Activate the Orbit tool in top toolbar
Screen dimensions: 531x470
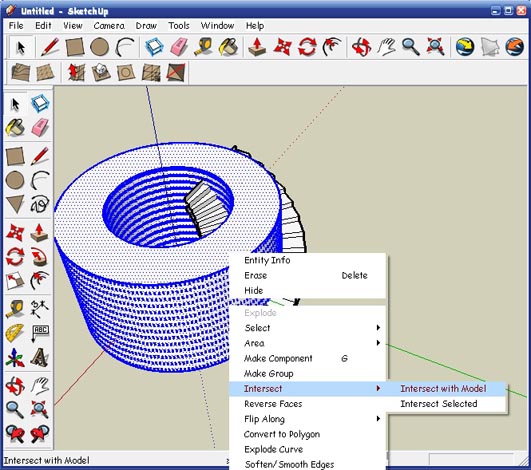(x=361, y=47)
